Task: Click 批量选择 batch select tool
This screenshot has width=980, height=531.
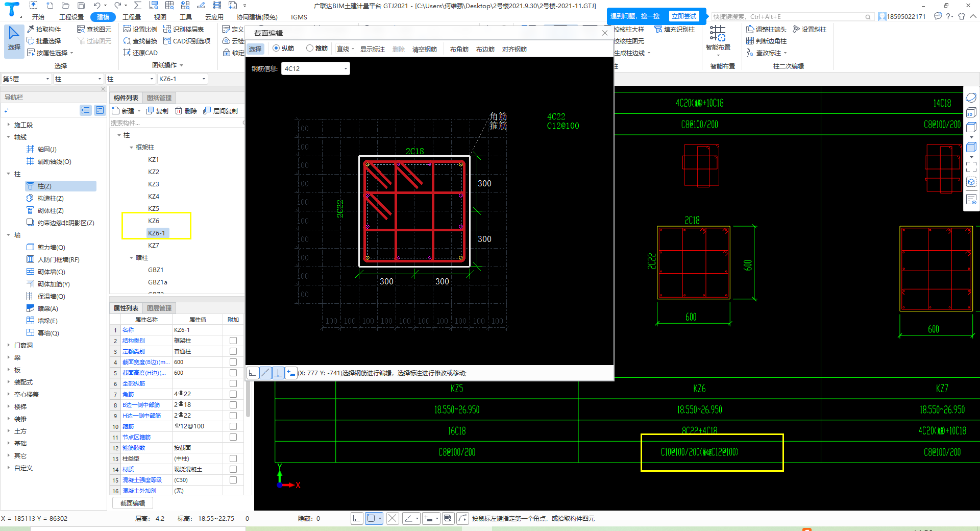Action: coord(44,41)
